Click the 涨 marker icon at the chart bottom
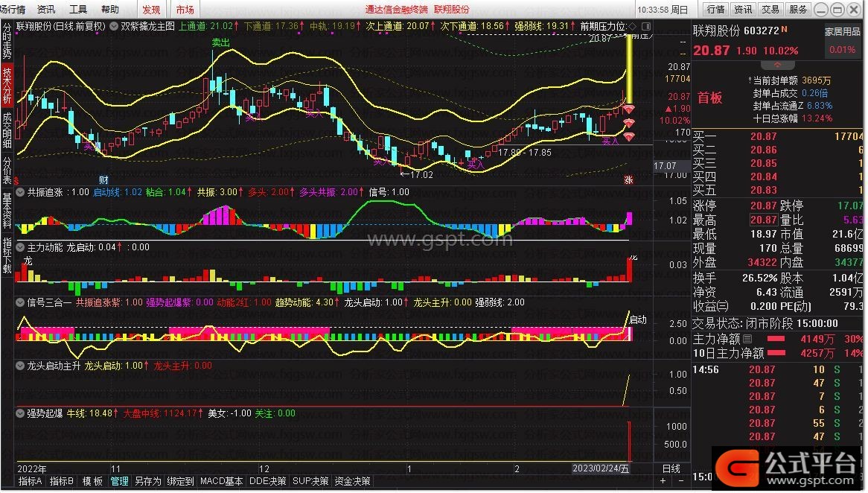Screen dimensions: 868x493 pos(628,180)
